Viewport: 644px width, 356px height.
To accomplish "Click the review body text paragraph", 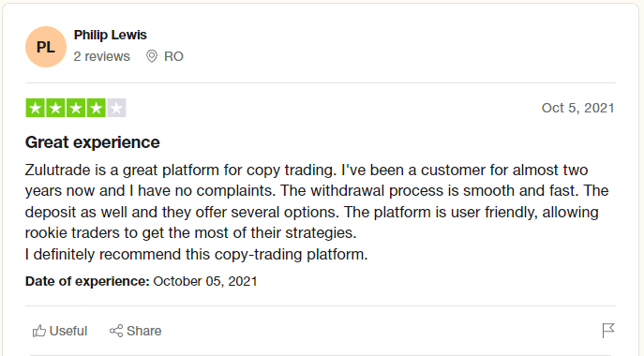I will point(316,212).
